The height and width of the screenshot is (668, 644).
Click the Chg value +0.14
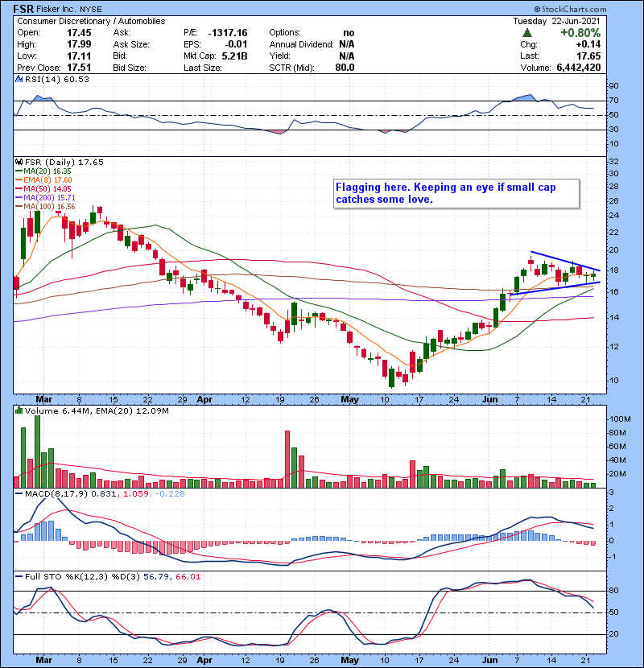pos(588,44)
